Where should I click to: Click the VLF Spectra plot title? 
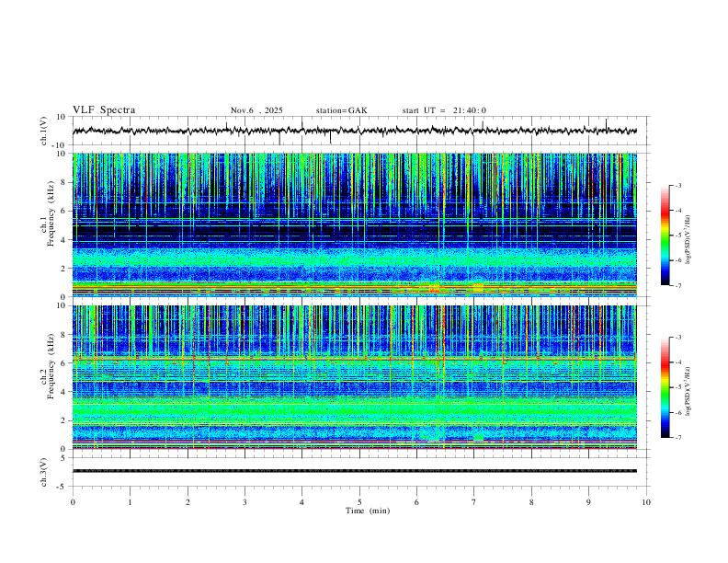tap(104, 110)
